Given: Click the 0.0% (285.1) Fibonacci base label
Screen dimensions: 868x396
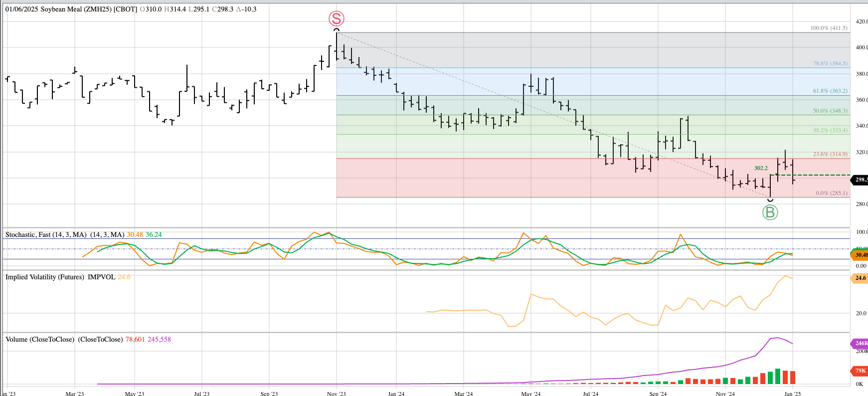Looking at the screenshot, I should pyautogui.click(x=831, y=193).
